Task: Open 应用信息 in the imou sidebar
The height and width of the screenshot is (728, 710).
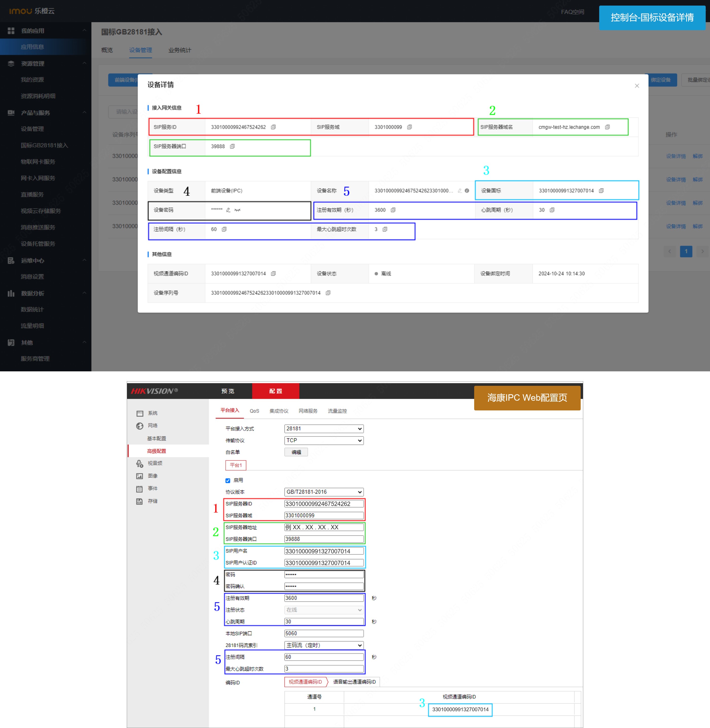Action: point(32,47)
